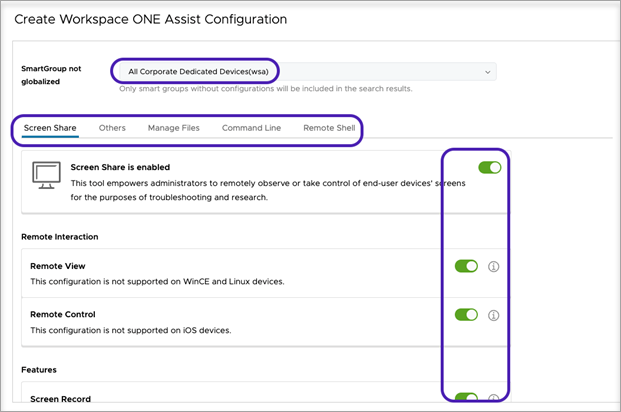Viewport: 621px width, 412px height.
Task: Click the Screen Share tool description paragraph
Action: [x=268, y=190]
